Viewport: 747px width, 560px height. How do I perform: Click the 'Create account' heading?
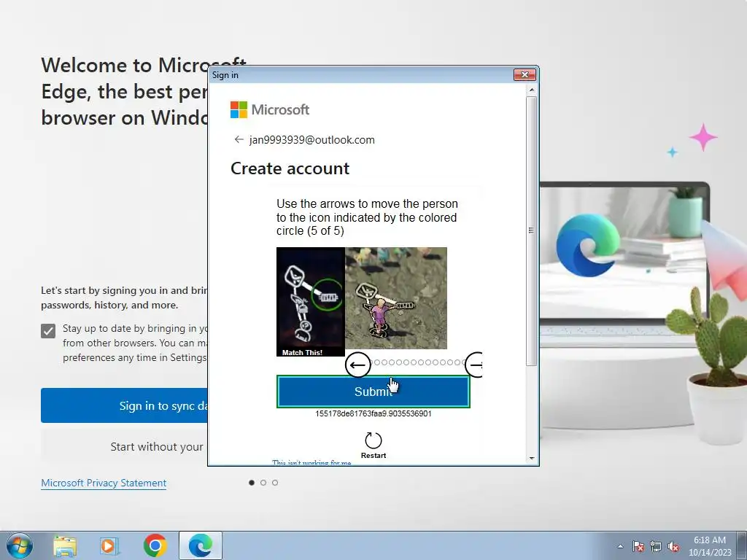(290, 168)
